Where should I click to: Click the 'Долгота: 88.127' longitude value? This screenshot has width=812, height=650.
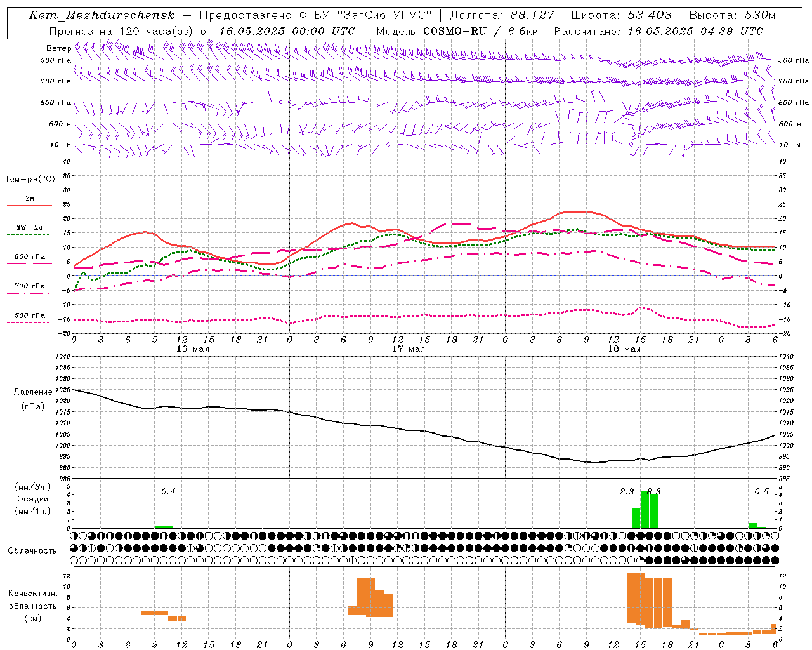tap(502, 15)
